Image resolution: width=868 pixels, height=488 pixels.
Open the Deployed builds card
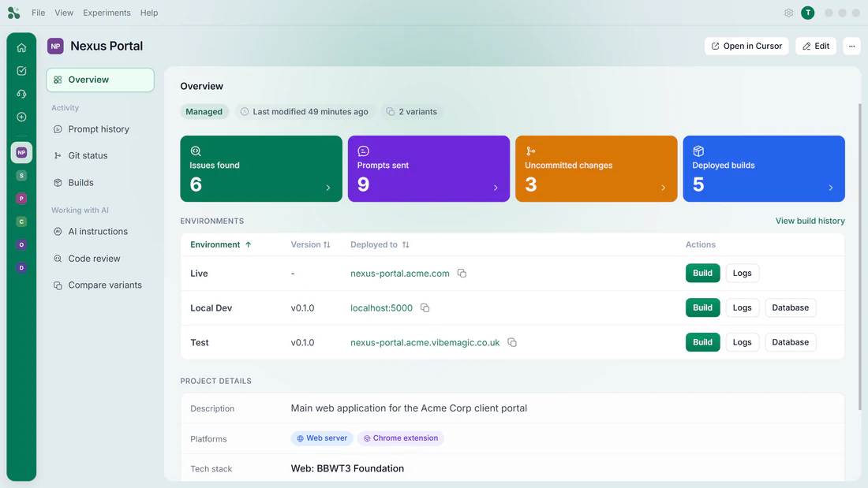[763, 169]
